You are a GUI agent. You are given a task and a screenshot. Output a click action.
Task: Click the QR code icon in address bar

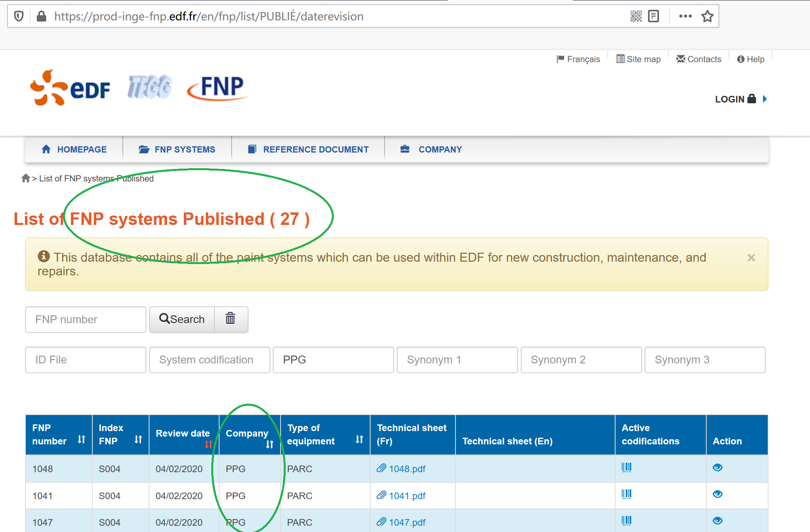pyautogui.click(x=636, y=16)
